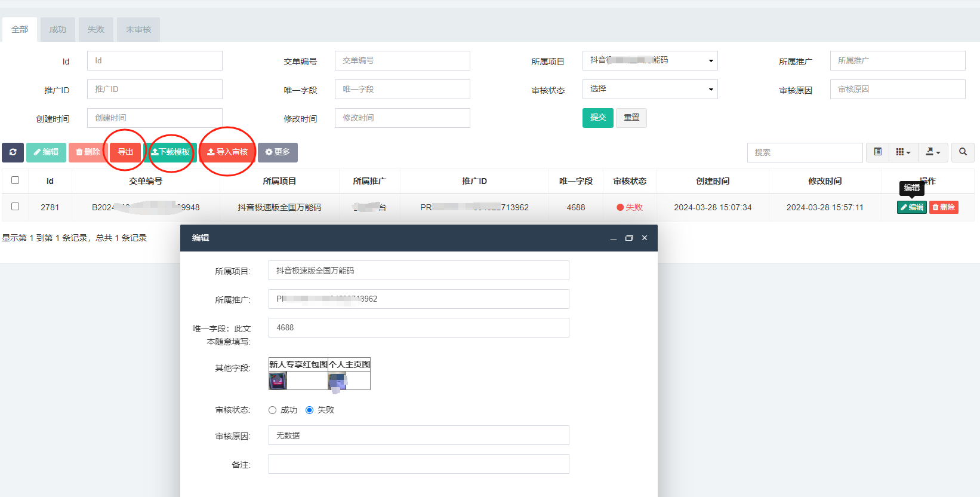Check the checkbox for row 2781
The width and height of the screenshot is (980, 497).
[16, 206]
